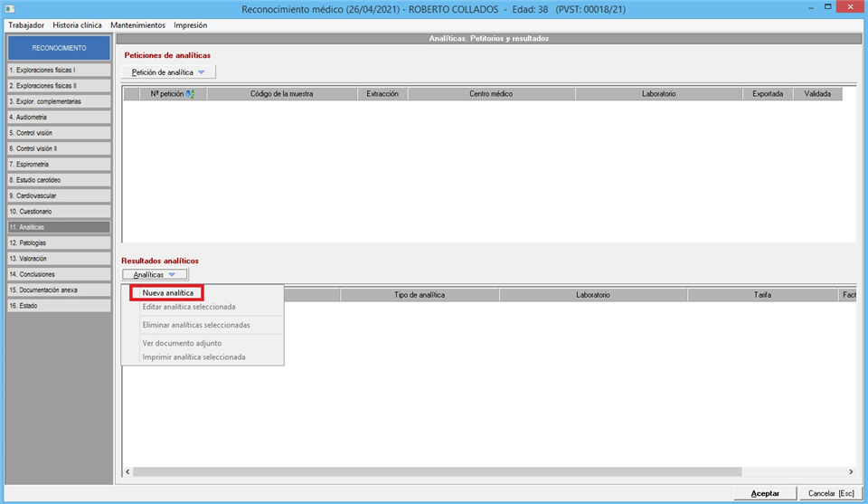Switch to 7. Espirometría section
The image size is (868, 504).
click(x=59, y=165)
